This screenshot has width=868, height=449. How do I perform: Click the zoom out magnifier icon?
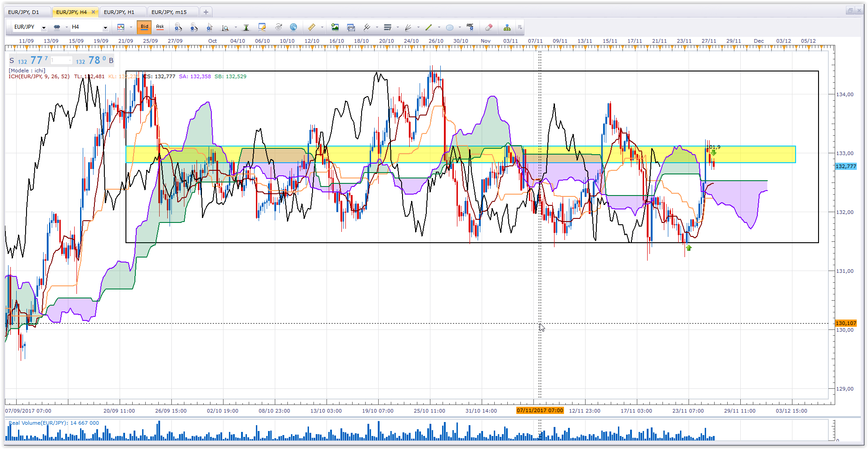(194, 27)
